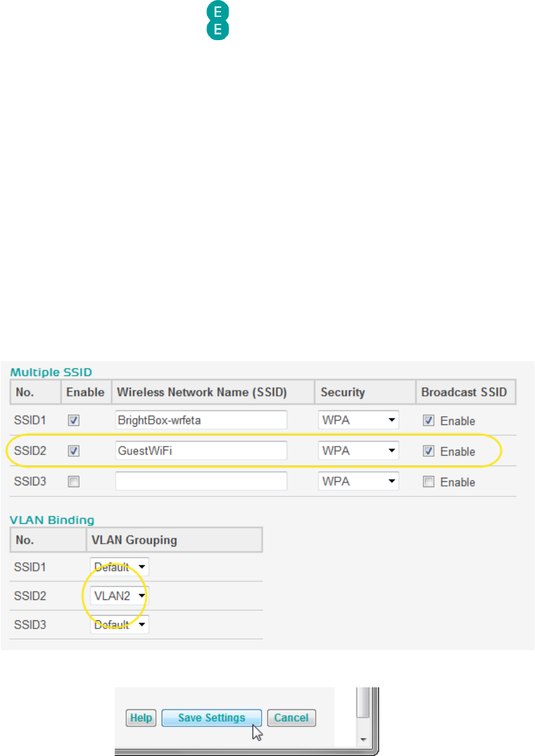
Task: Open Help for this page
Action: click(141, 718)
